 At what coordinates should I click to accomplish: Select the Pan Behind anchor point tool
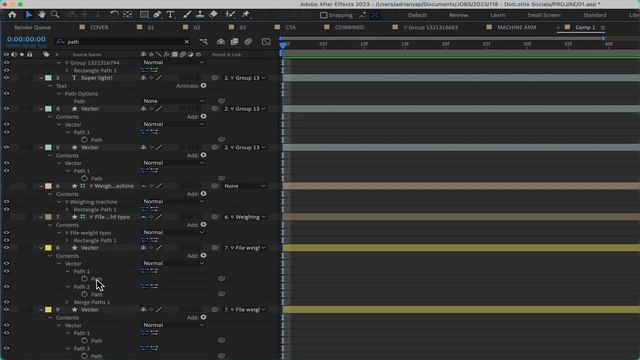click(128, 15)
